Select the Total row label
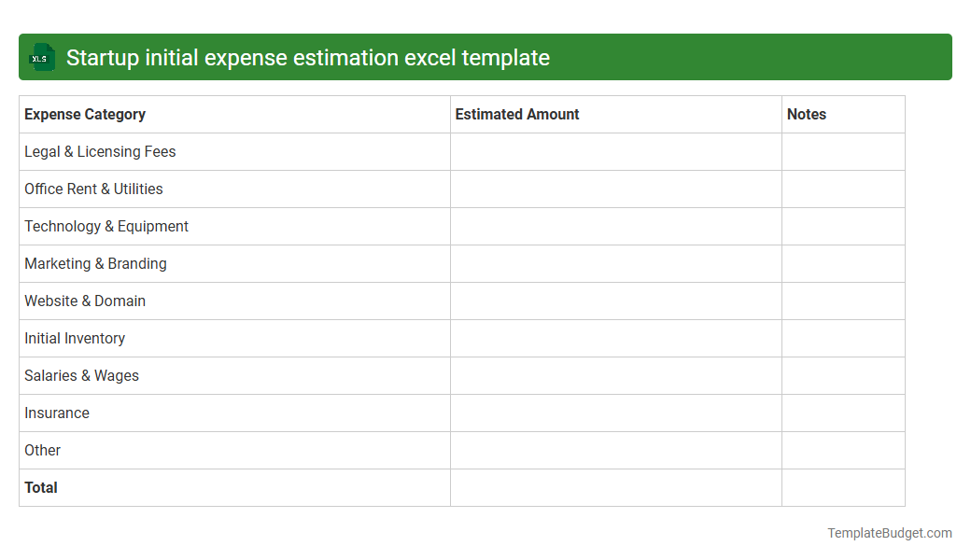This screenshot has height=560, width=971. (40, 487)
